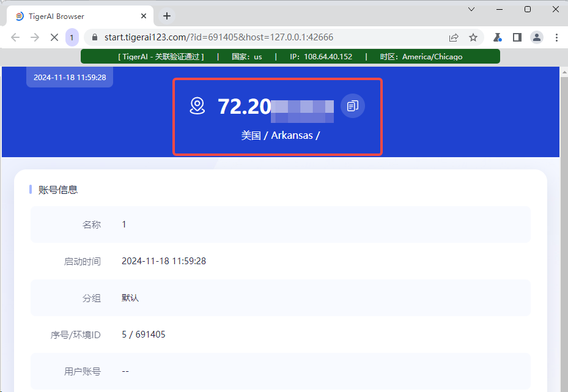Screen dimensions: 568x392
Task: Click the 启动时间 label
Action: click(82, 261)
